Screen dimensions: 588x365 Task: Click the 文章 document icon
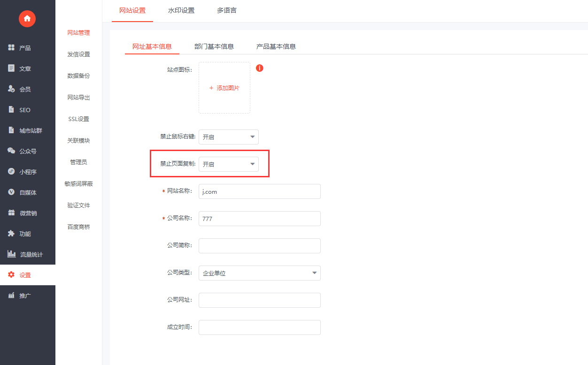point(11,68)
